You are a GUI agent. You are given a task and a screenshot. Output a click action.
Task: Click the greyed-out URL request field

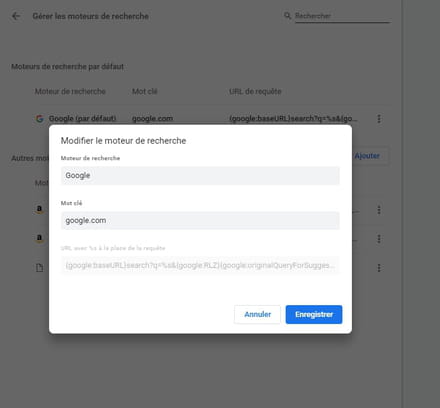(x=200, y=265)
